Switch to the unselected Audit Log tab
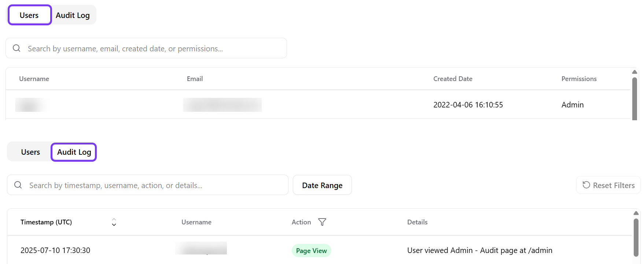Screen dimensions: 644x264 click(73, 15)
